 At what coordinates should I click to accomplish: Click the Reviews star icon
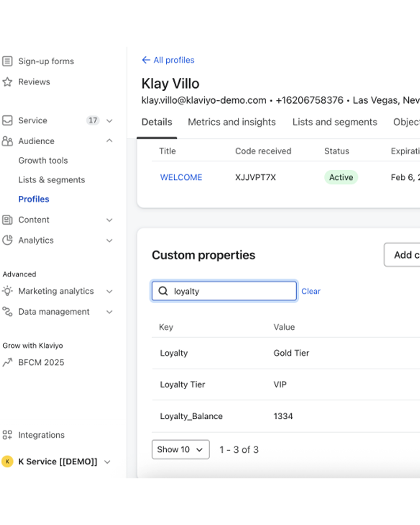tap(8, 82)
